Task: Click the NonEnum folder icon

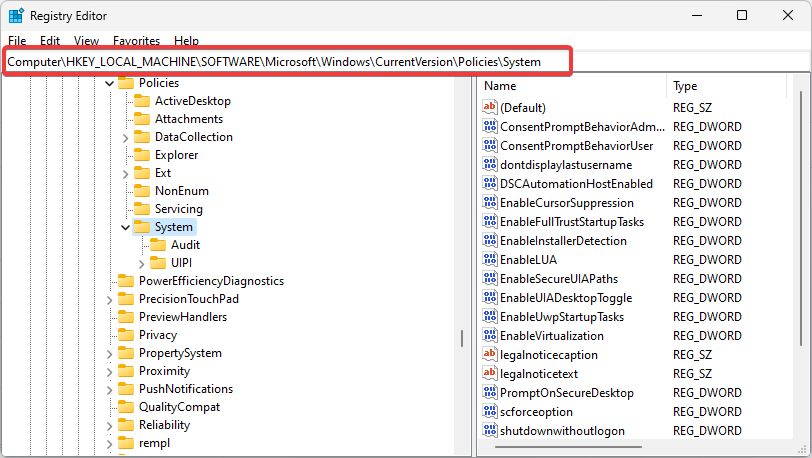Action: (x=142, y=191)
